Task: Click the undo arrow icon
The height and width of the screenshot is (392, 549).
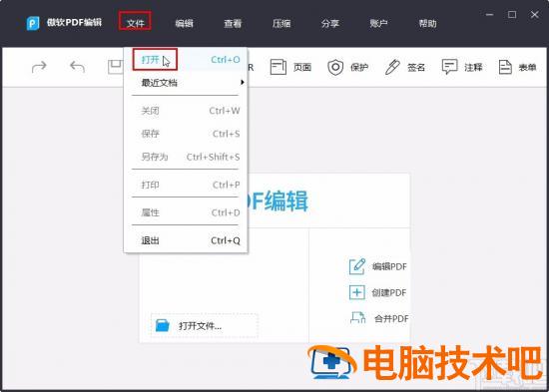Action: click(x=78, y=67)
